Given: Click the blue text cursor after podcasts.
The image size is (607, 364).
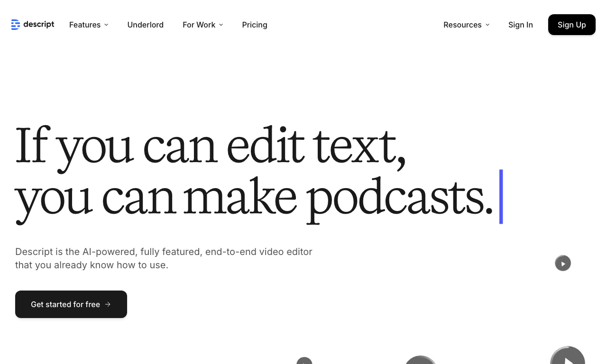Looking at the screenshot, I should tap(501, 197).
